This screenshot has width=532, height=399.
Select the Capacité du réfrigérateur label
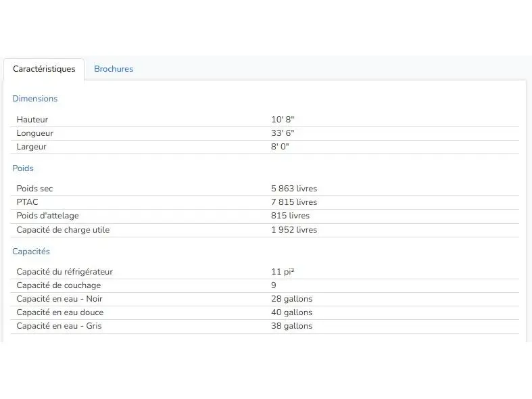pos(64,272)
